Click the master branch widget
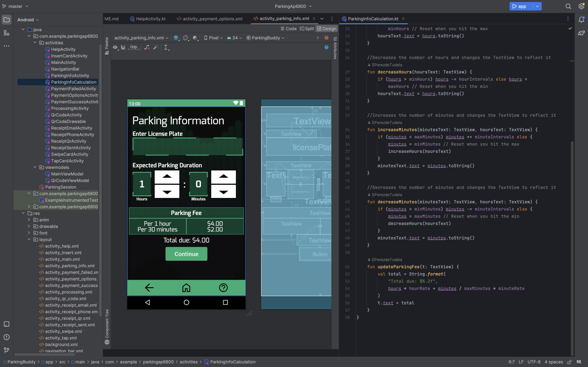The height and width of the screenshot is (367, 588). click(x=15, y=6)
